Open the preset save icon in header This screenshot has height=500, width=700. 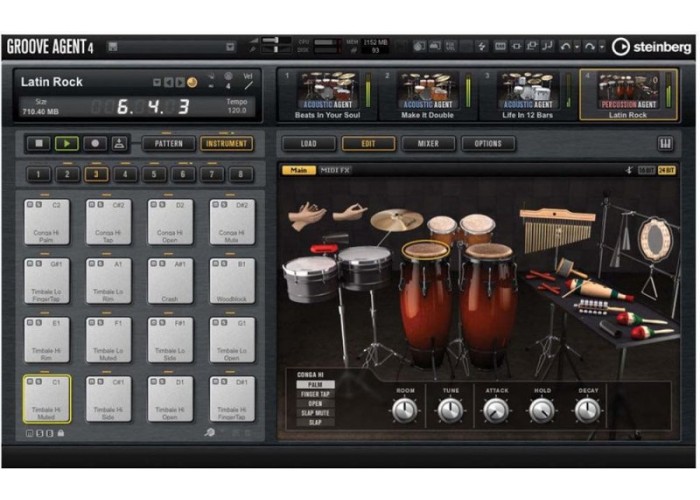tap(113, 46)
